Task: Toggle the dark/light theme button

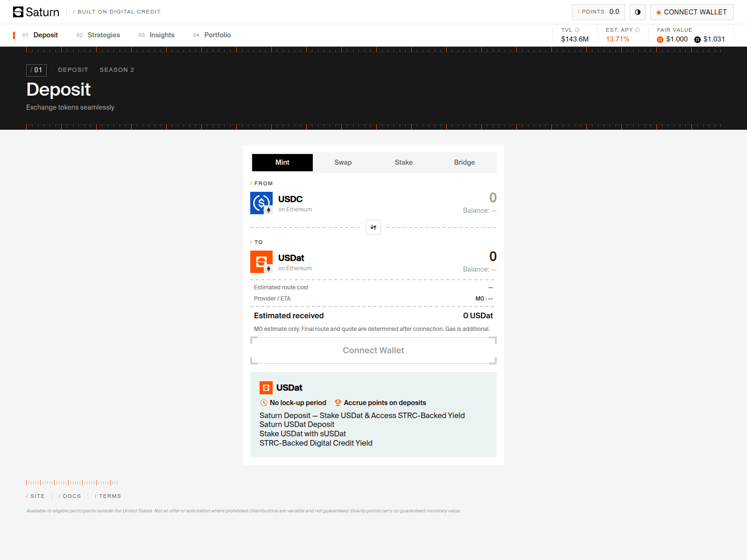Action: pyautogui.click(x=638, y=12)
